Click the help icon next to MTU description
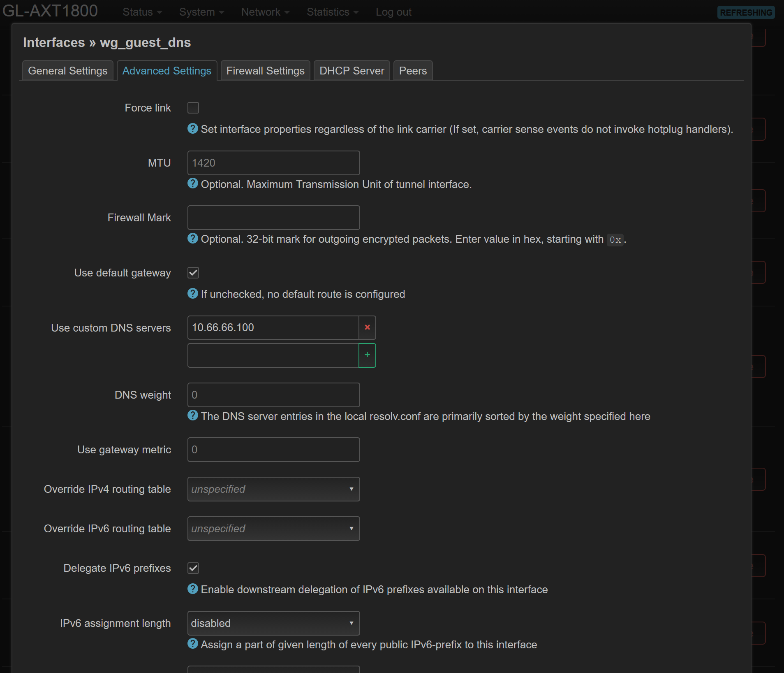Screen dimensions: 784x673 (x=192, y=183)
